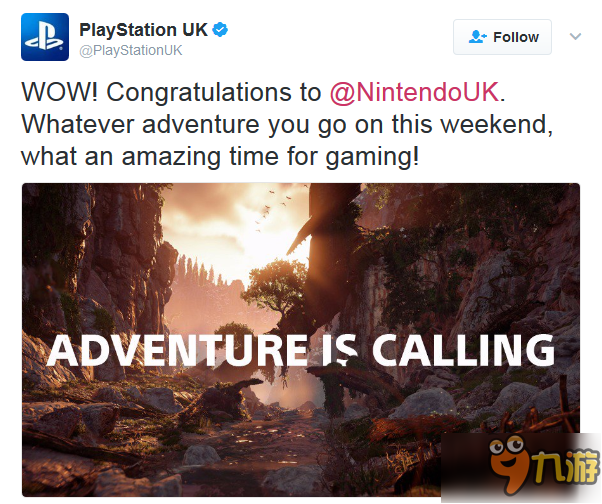This screenshot has width=602, height=504.
Task: Click the birds flying in the sky
Action: click(x=271, y=211)
